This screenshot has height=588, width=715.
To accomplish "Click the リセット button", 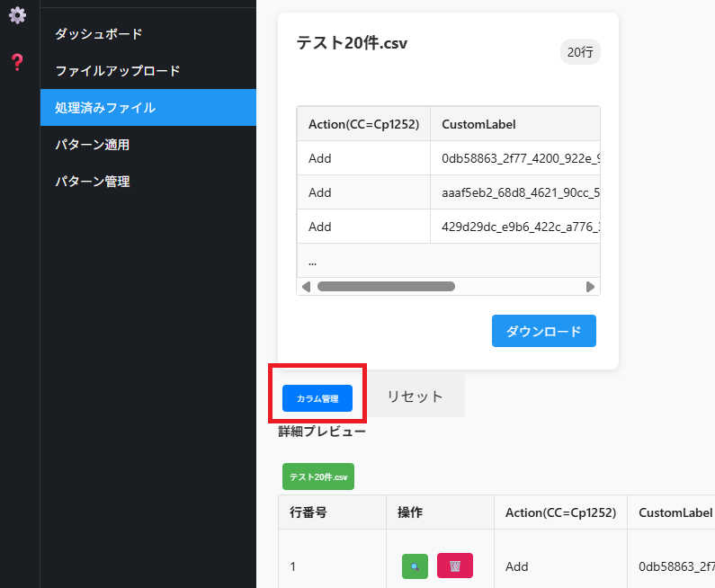I will (415, 396).
